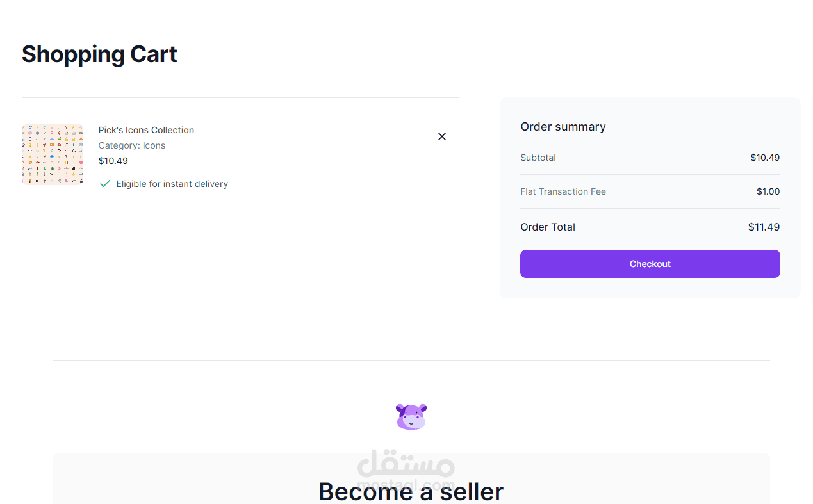Viewport: 813px width, 504px height.
Task: Click the Order summary heading
Action: pos(563,127)
